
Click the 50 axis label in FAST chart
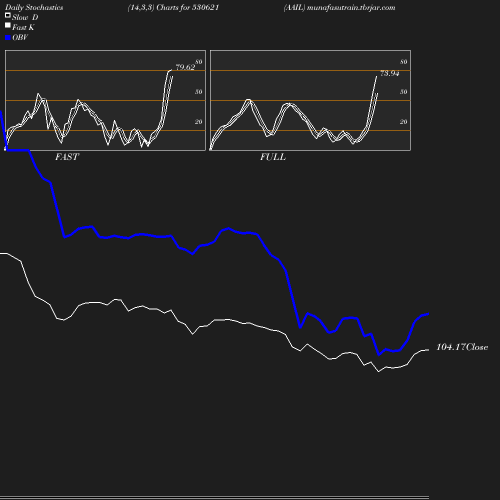pos(199,92)
